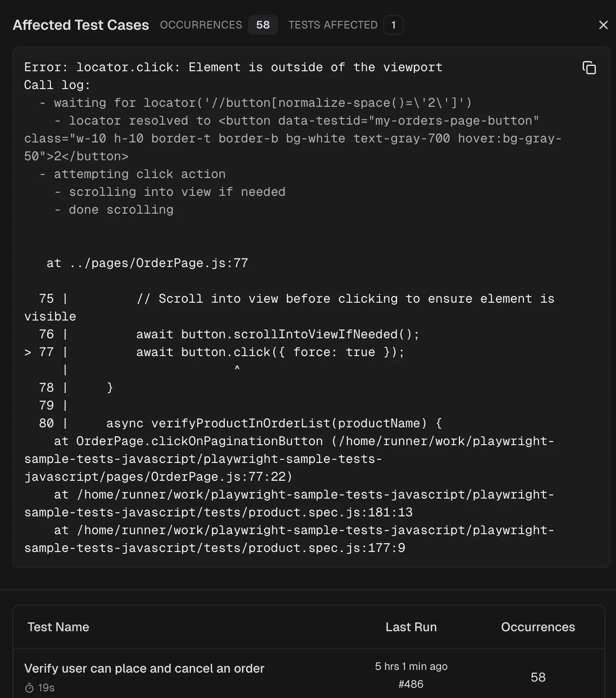The width and height of the screenshot is (616, 698).
Task: Click the stack trace line product.spec.js:177:9
Action: [289, 539]
